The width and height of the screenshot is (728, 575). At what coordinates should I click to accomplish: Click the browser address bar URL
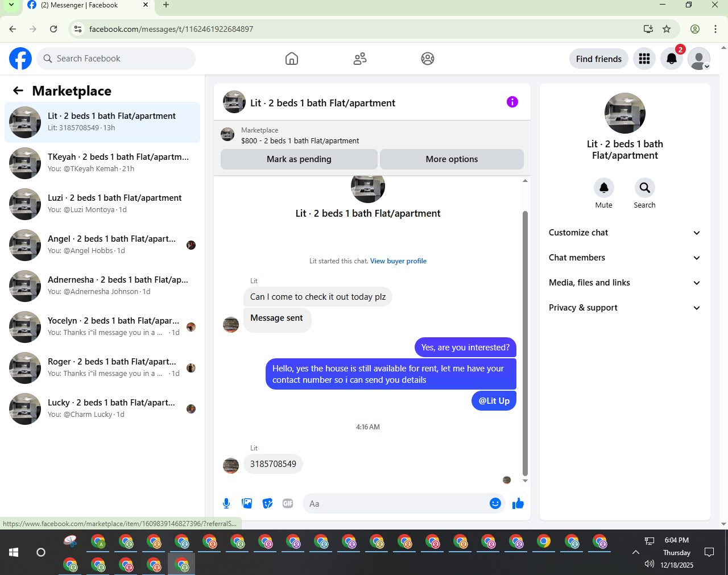[x=171, y=29]
